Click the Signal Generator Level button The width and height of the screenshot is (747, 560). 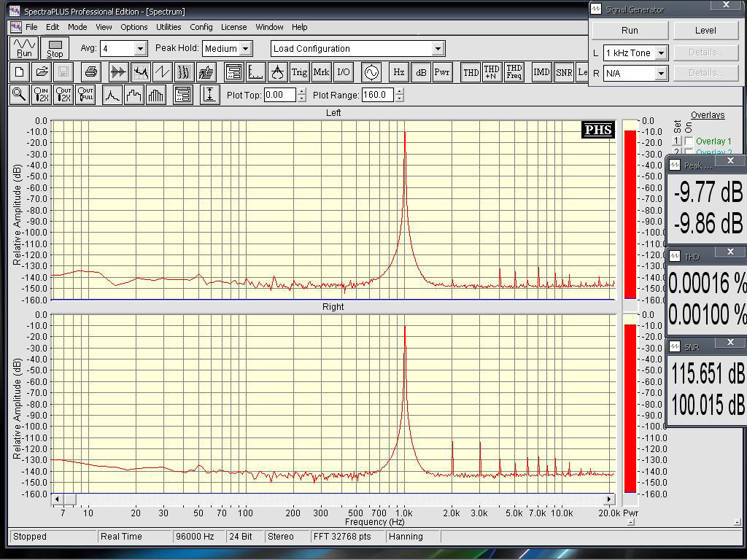705,31
